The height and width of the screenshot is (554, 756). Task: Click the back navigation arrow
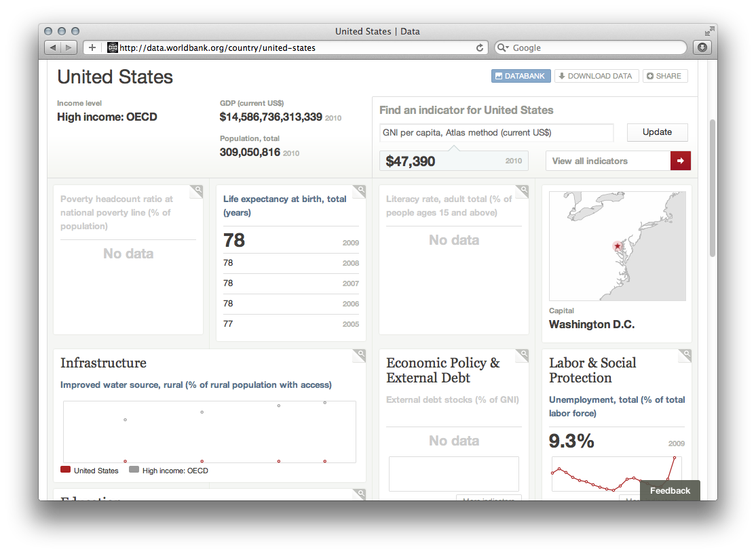(52, 47)
